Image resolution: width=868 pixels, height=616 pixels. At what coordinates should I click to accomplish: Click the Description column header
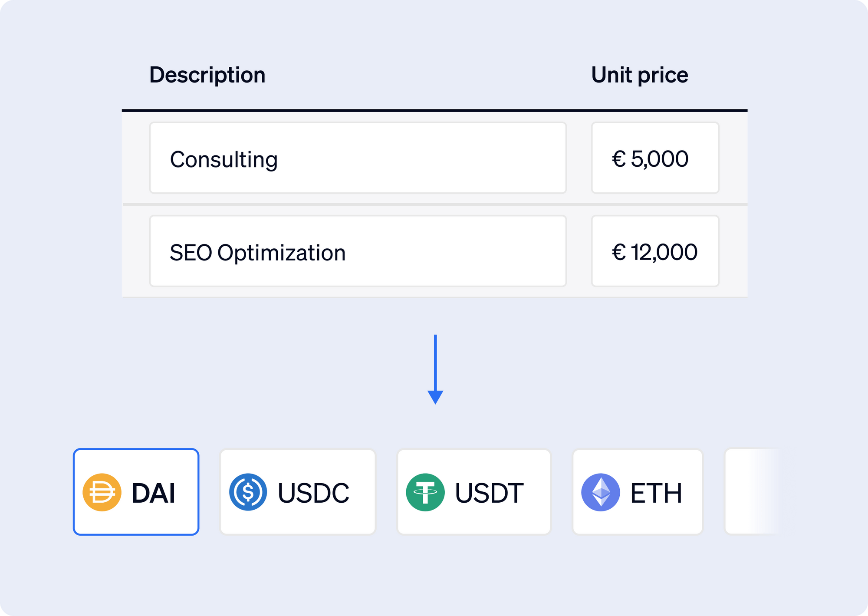point(207,75)
